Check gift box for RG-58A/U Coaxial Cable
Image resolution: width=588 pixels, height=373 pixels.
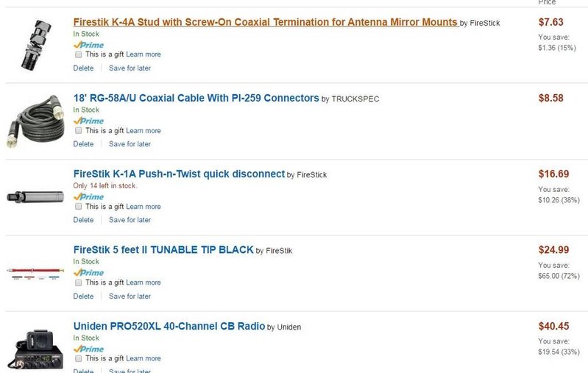tap(78, 130)
